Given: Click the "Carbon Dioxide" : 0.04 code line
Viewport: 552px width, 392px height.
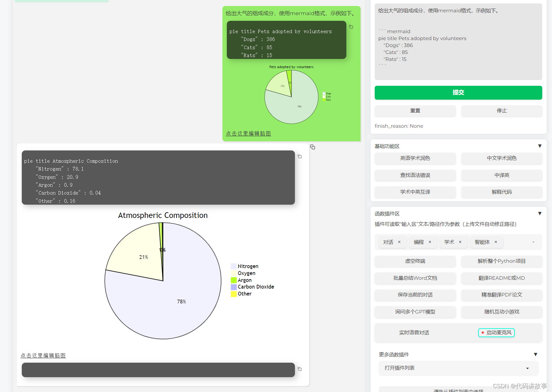Looking at the screenshot, I should (x=68, y=193).
